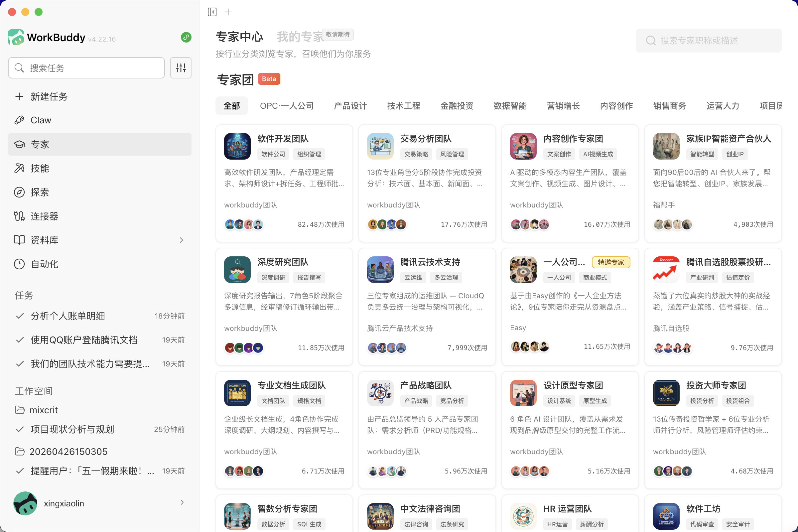The image size is (798, 532).
Task: Open the 投资大师专家团 avatar
Action: (666, 393)
